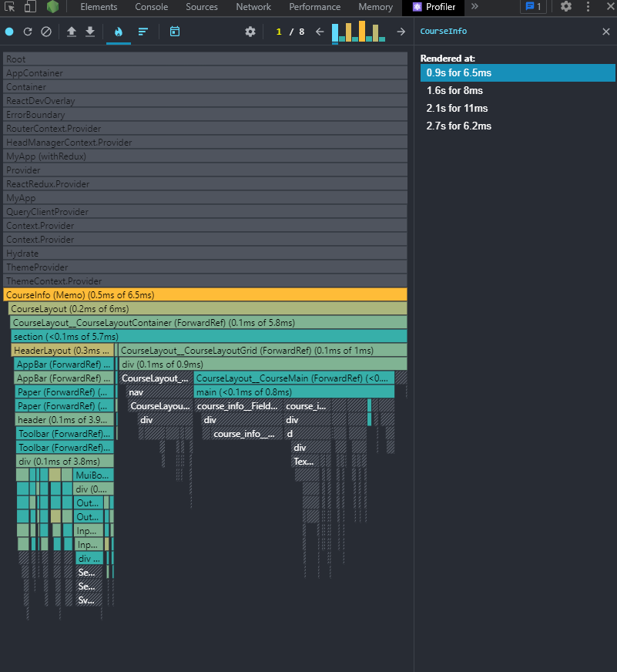Select the Profiler tab

click(x=434, y=7)
